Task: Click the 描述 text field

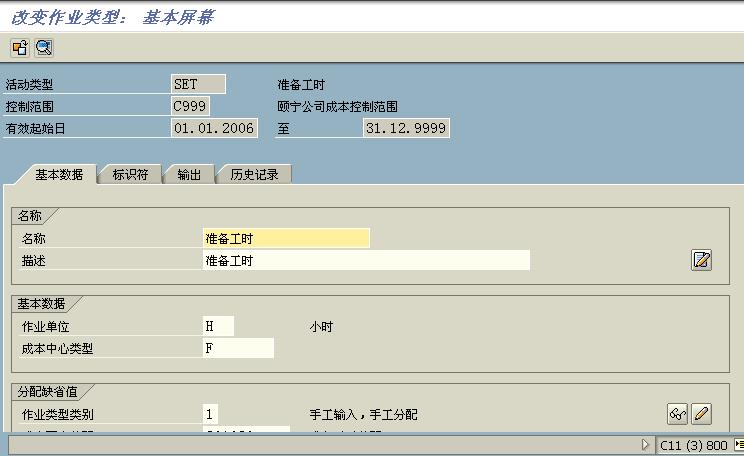Action: click(x=365, y=260)
